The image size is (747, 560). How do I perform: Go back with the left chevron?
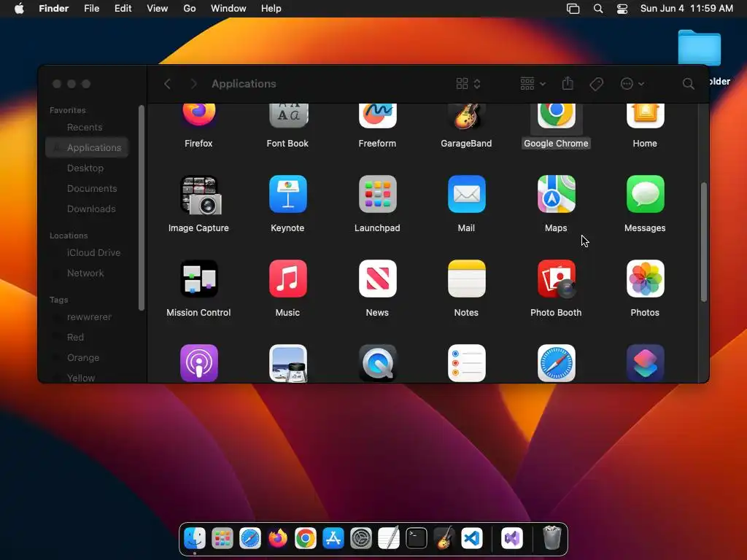click(x=167, y=84)
